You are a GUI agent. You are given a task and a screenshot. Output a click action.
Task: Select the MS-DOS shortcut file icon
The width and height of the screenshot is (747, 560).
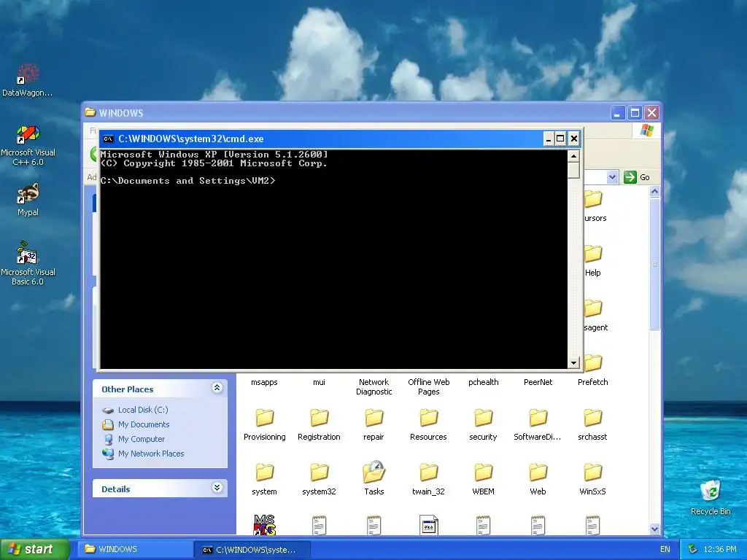click(264, 525)
